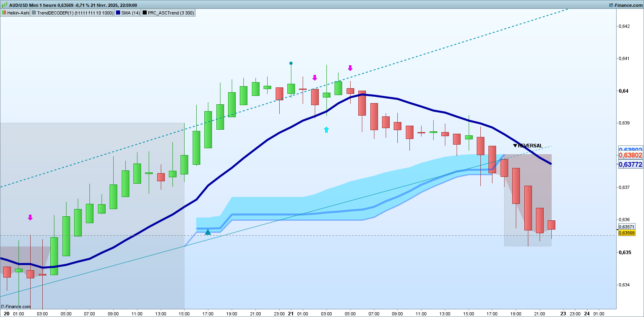Screen dimensions: 644x317
Task: Click the date 20 on the time axis
Action: pyautogui.click(x=6, y=313)
